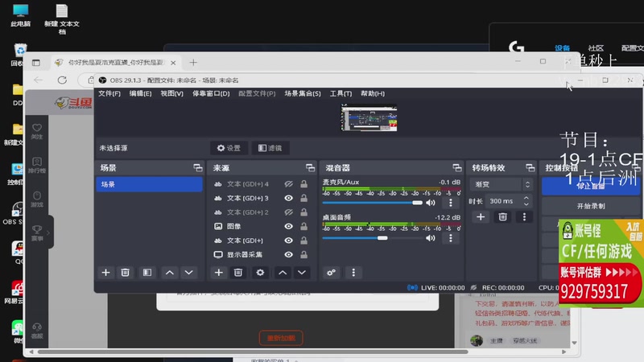Unlock 文本 (GDI+) 4 source lock

pyautogui.click(x=304, y=184)
